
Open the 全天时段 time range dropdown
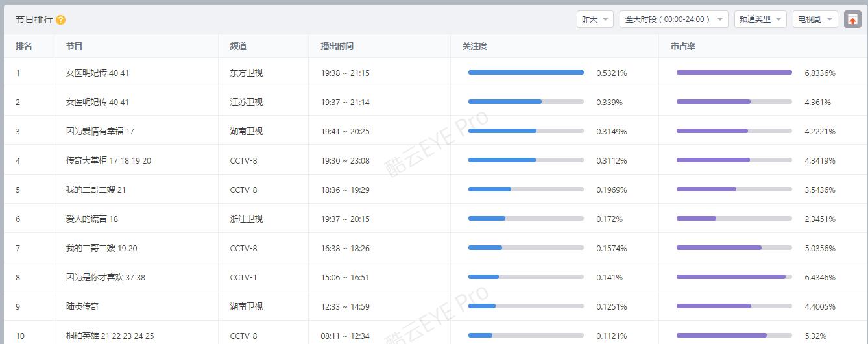coord(674,19)
